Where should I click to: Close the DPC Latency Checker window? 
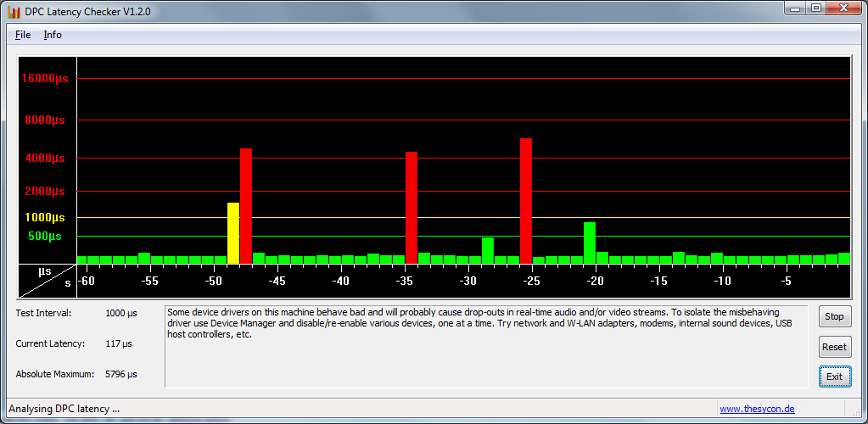pyautogui.click(x=844, y=8)
